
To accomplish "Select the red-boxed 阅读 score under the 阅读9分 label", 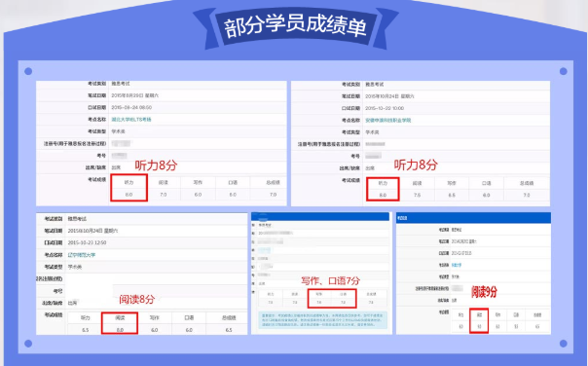I will (479, 320).
